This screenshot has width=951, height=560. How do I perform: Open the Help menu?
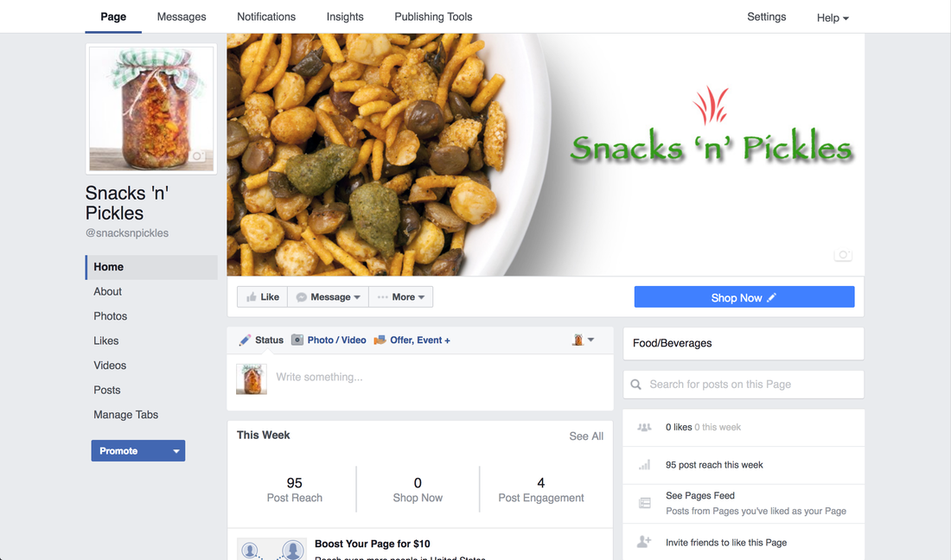click(x=833, y=17)
